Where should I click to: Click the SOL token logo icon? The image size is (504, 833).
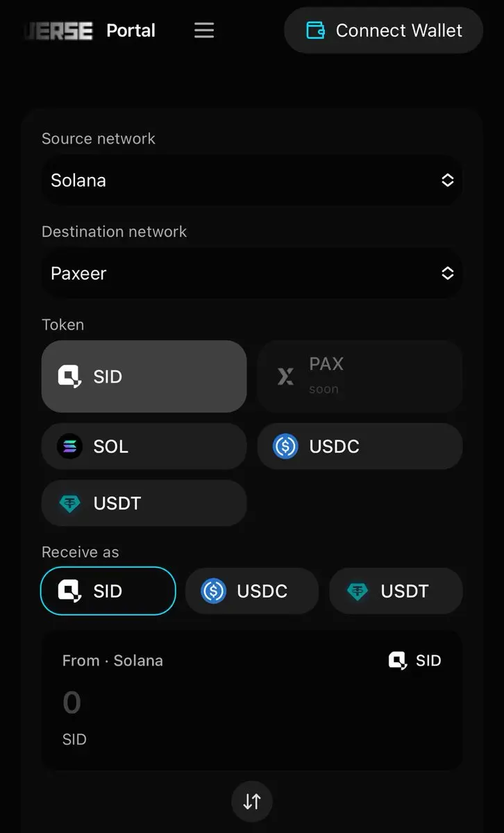coord(69,446)
